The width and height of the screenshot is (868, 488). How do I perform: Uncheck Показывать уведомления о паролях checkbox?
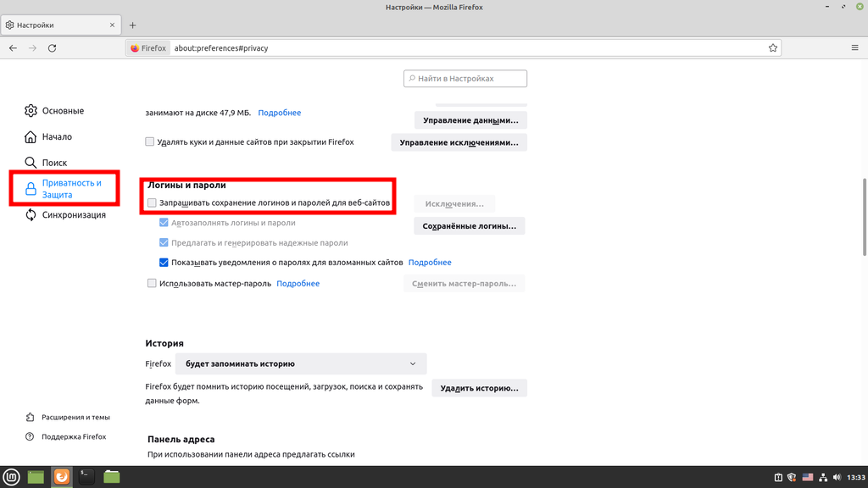(x=164, y=263)
